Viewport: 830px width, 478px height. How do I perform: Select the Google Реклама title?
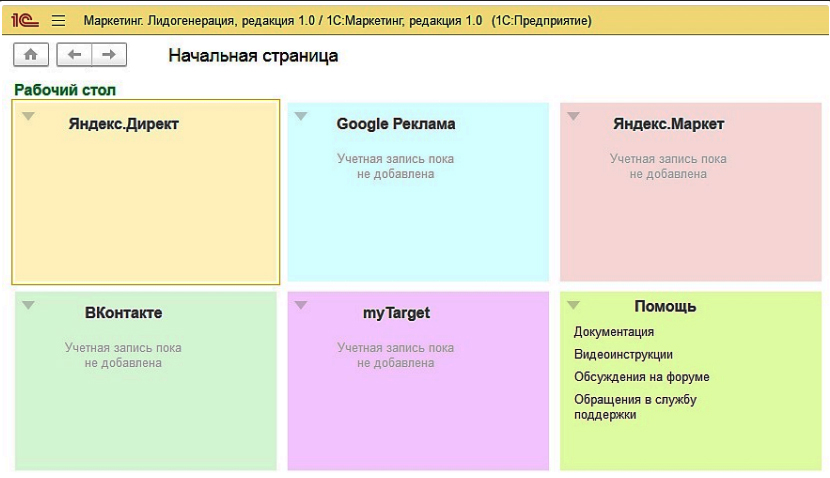tap(396, 124)
